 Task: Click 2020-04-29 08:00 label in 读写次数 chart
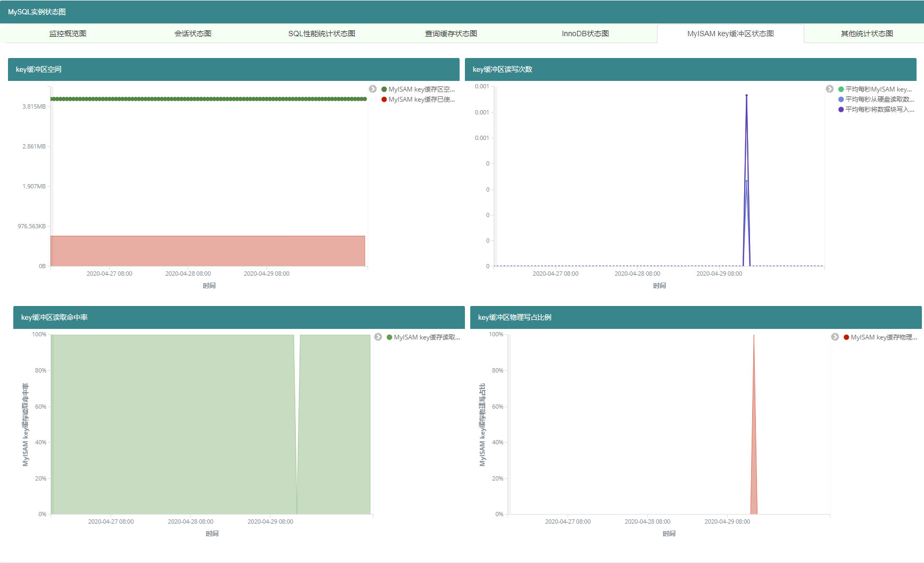719,274
